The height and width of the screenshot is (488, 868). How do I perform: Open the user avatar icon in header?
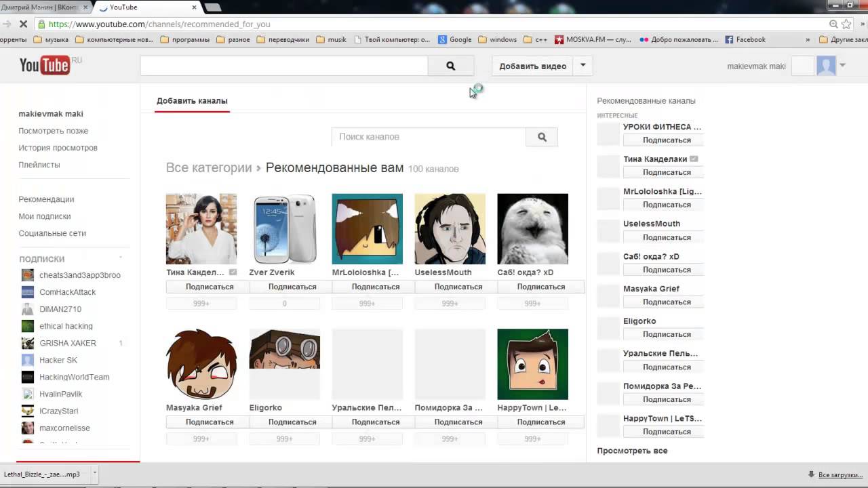coord(826,66)
